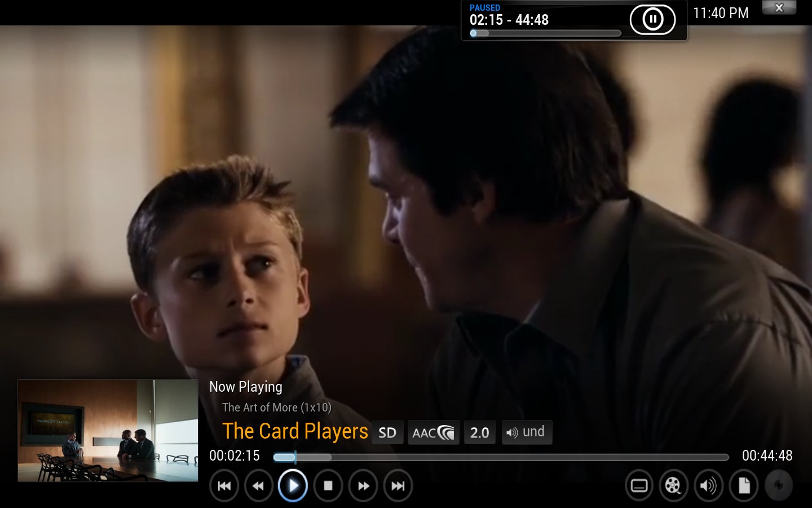The height and width of the screenshot is (508, 812).
Task: Click the paused indicator circle icon
Action: tap(652, 20)
